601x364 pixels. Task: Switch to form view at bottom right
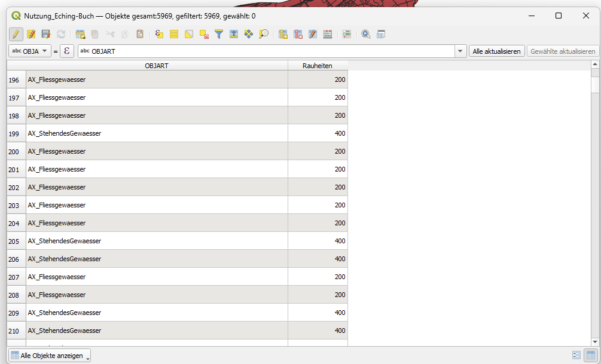[x=576, y=355]
